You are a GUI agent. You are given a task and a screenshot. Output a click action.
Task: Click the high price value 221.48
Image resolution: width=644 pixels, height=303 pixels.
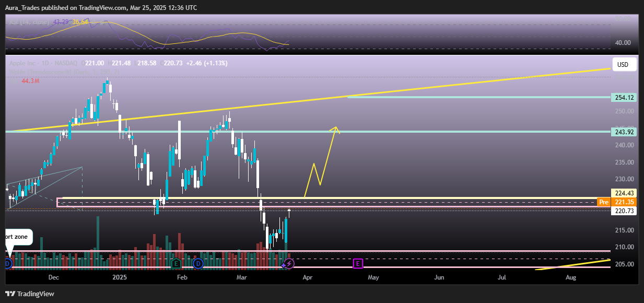pyautogui.click(x=121, y=63)
